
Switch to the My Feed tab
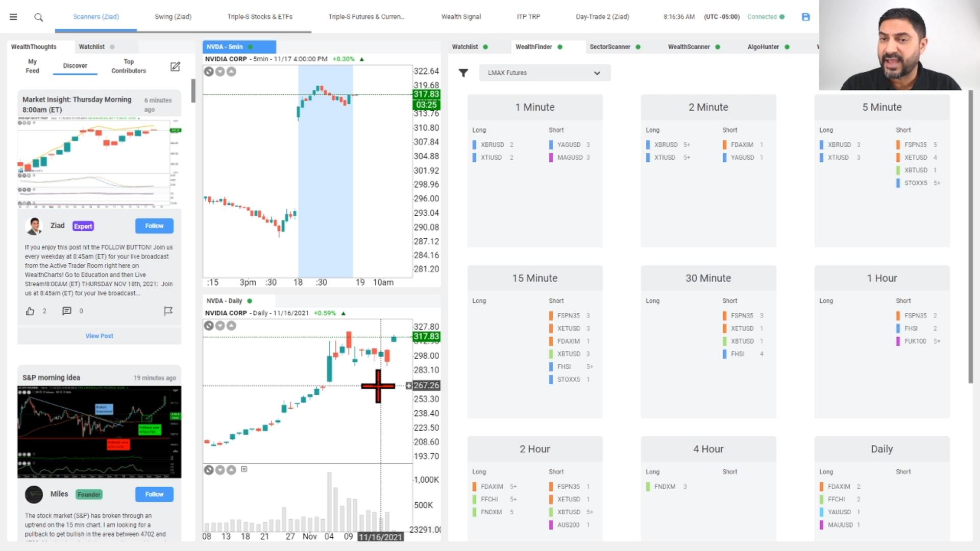point(32,66)
